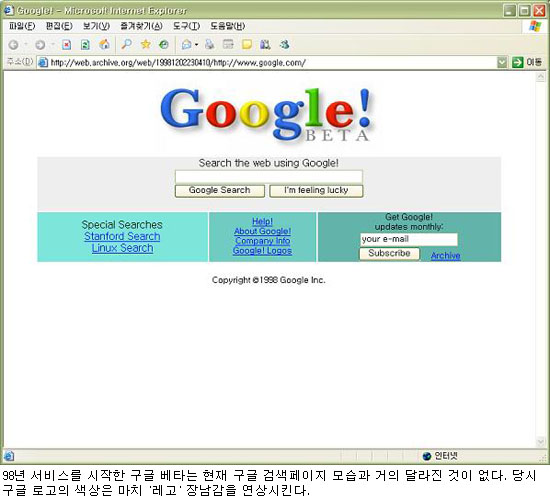Open the 즐겨찾기(A) menu
The height and width of the screenshot is (500, 550).
pos(141,26)
